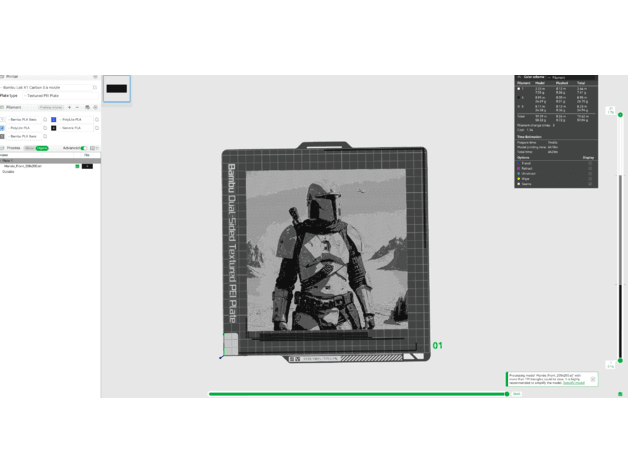Click filament 4 black entry in the legend

pyautogui.click(x=519, y=97)
